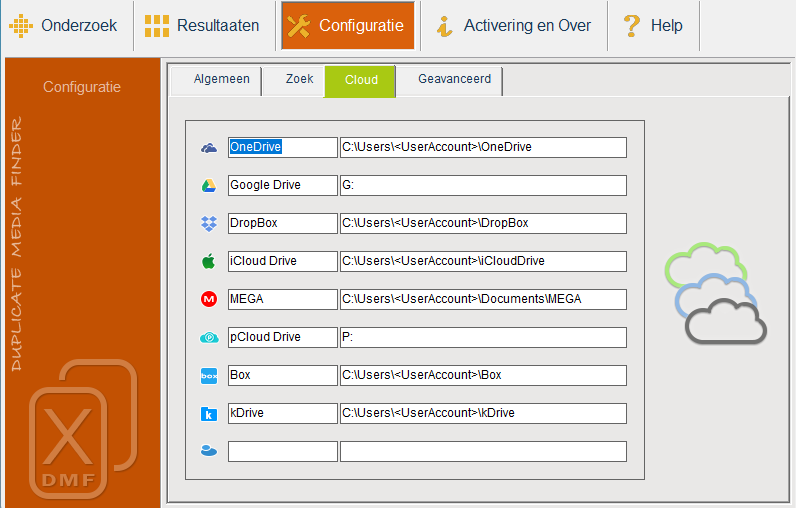Open Activering en Over
This screenshot has width=796, height=508.
(x=514, y=25)
